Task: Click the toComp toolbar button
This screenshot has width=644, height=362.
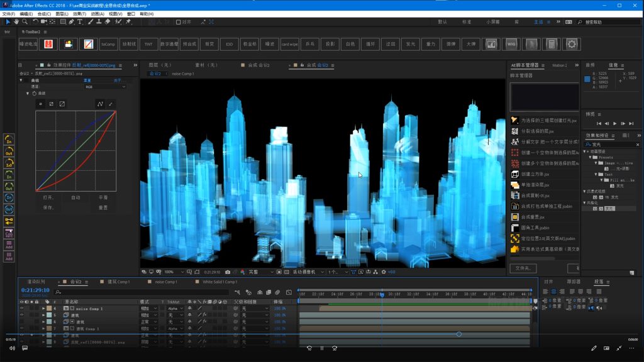Action: click(x=108, y=45)
